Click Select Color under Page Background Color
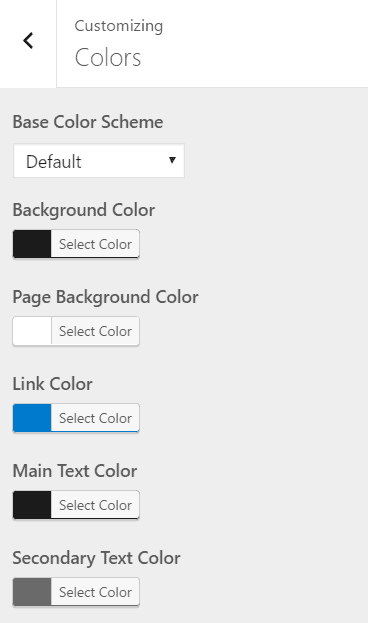 pyautogui.click(x=95, y=331)
